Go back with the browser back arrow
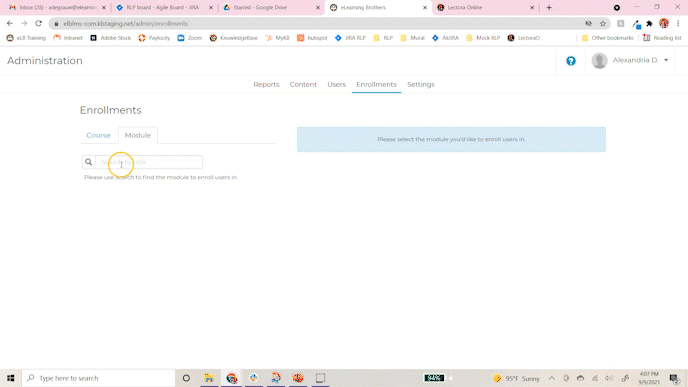This screenshot has width=688, height=387. (10, 23)
